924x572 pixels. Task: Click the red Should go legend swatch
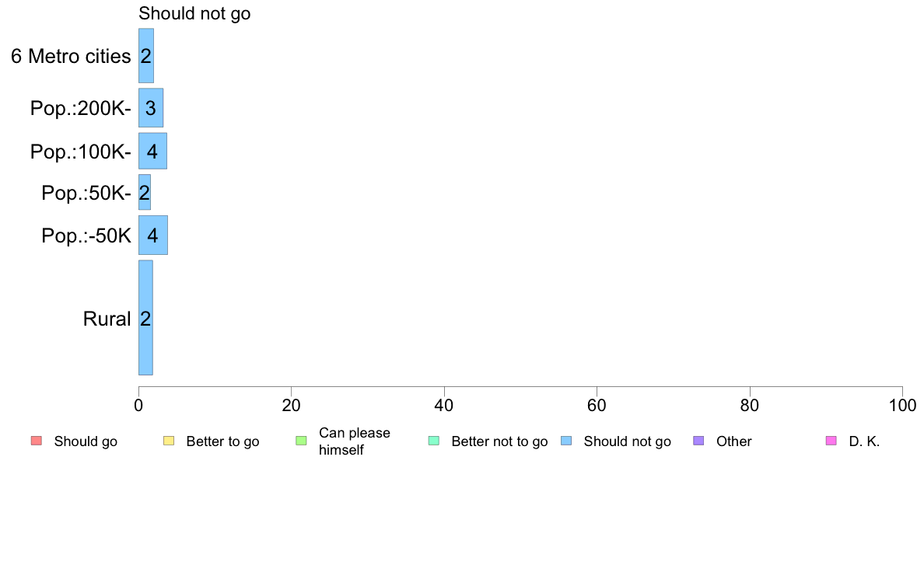[37, 441]
